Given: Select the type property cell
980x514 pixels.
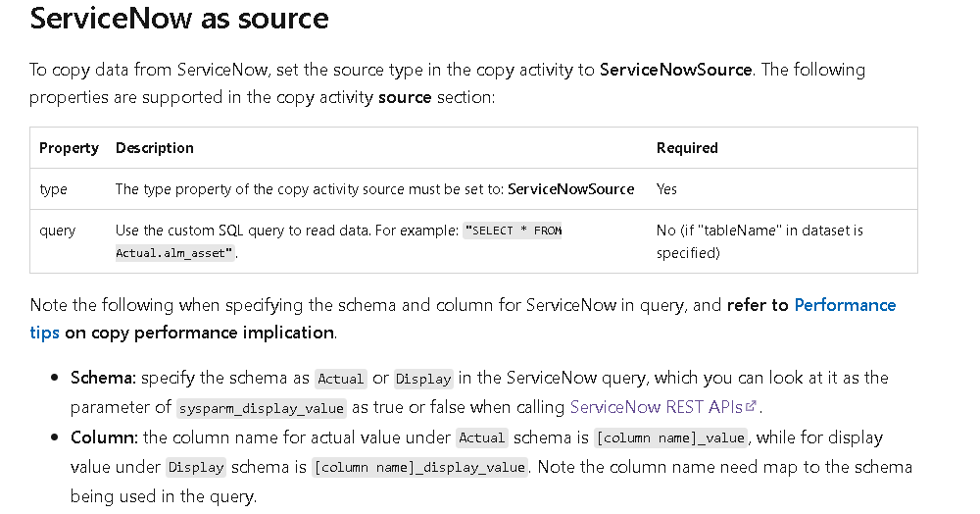Looking at the screenshot, I should (53, 189).
